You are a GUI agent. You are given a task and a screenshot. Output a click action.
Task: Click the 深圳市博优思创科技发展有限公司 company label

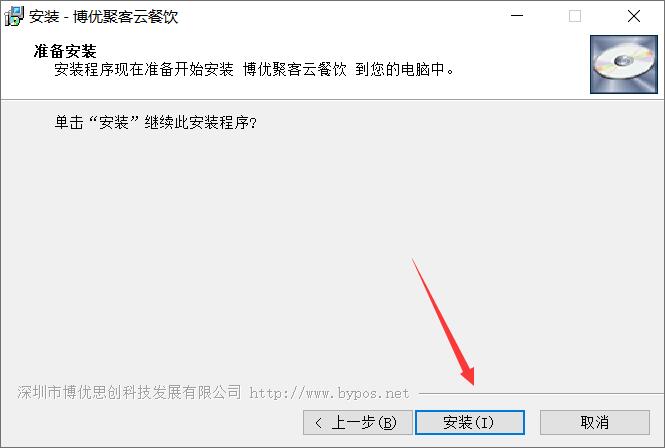[129, 392]
